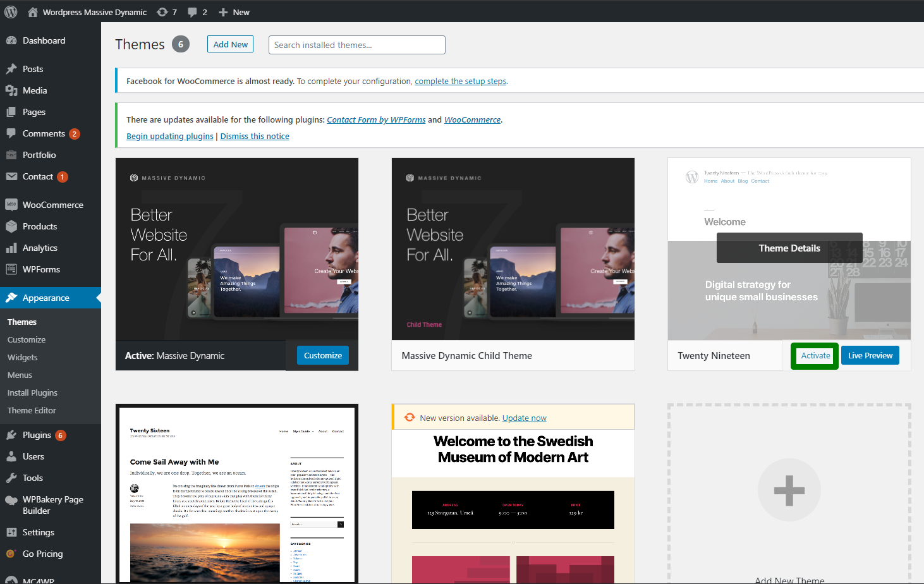Open the Theme Editor submenu item
This screenshot has width=924, height=584.
(x=32, y=410)
